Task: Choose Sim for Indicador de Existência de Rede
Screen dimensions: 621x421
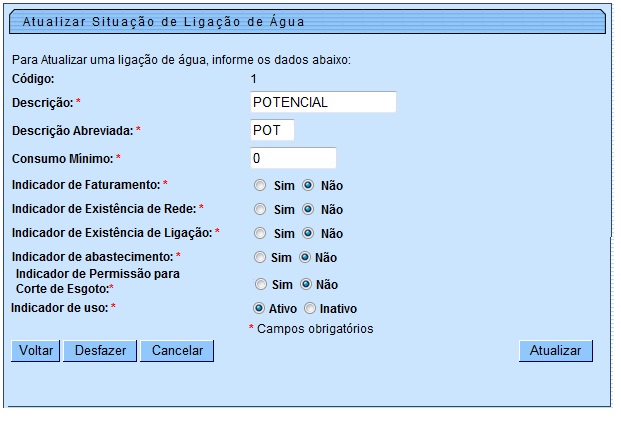Action: (x=260, y=209)
